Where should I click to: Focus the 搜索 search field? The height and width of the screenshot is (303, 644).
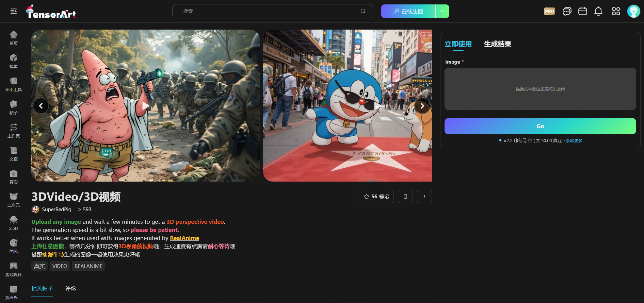269,11
